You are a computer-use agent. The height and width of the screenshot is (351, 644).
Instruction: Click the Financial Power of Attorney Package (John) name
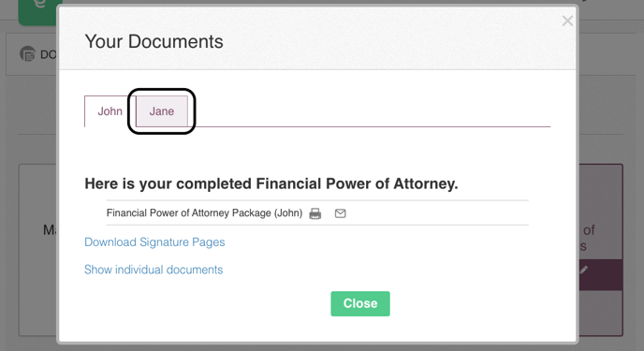click(204, 213)
